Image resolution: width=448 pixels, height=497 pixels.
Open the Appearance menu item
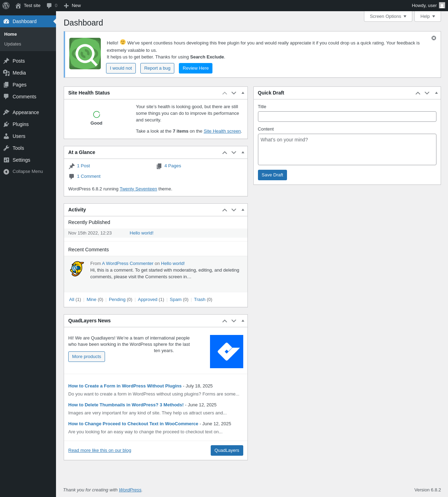pos(28,112)
